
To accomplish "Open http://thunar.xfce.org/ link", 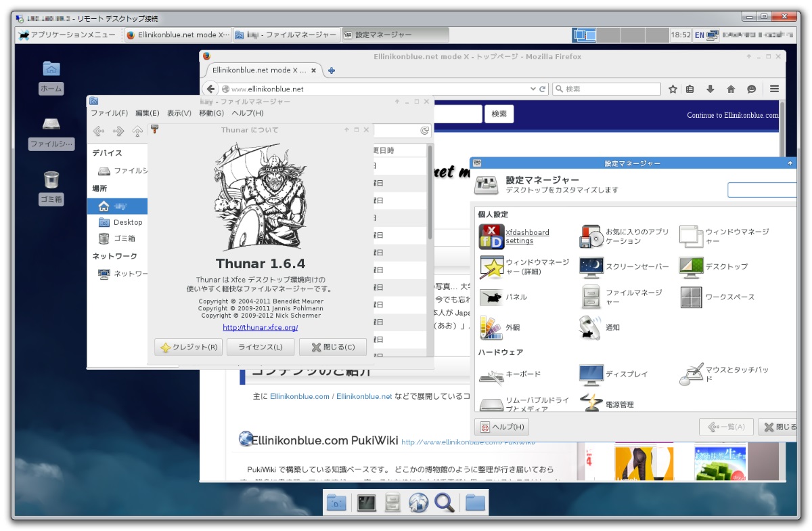I will click(x=261, y=328).
